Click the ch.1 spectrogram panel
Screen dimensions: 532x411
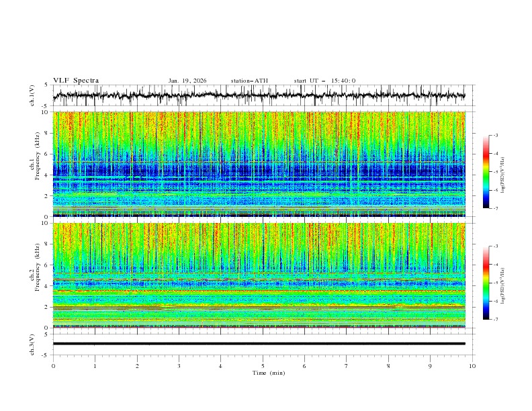click(x=259, y=164)
